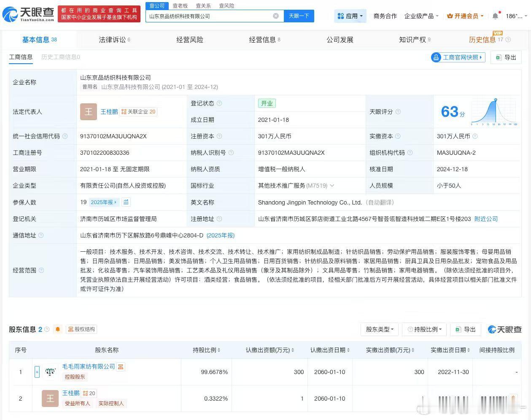
Task: Click the insured count trend chart icon
Action: click(126, 202)
